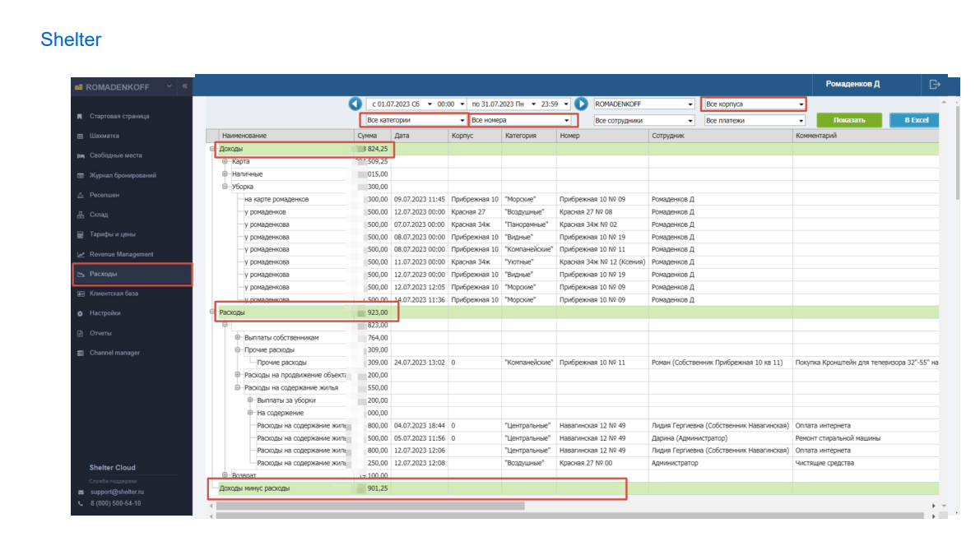The width and height of the screenshot is (980, 546).
Task: Expand Выплаты собственникам expense group
Action: click(x=238, y=337)
